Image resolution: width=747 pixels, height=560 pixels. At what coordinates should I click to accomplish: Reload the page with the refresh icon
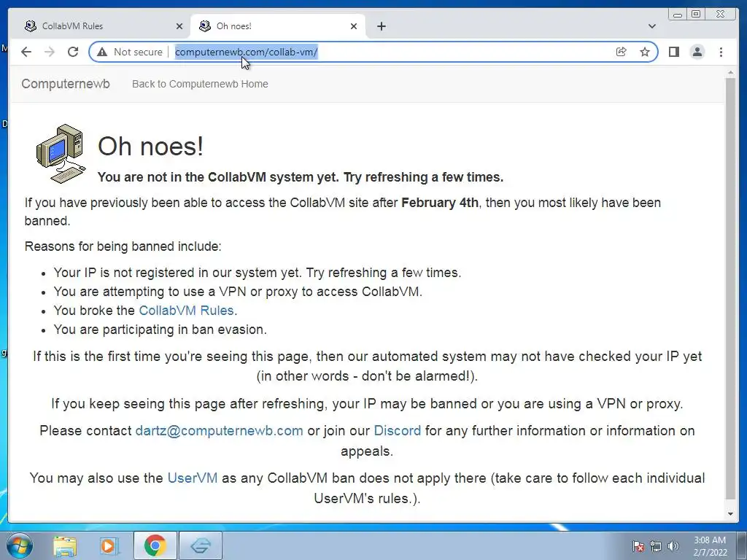click(73, 52)
